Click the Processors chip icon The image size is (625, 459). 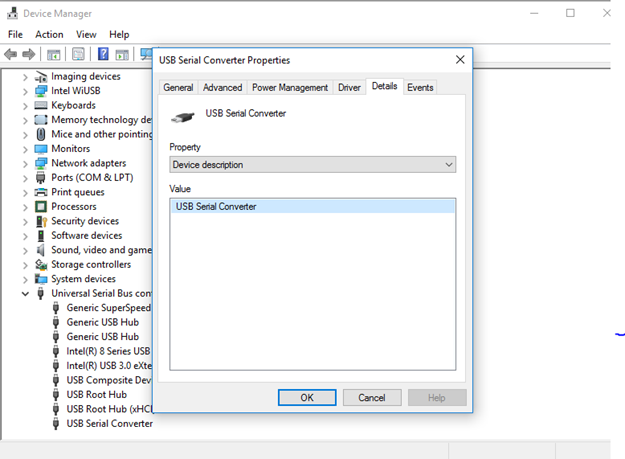click(x=41, y=207)
